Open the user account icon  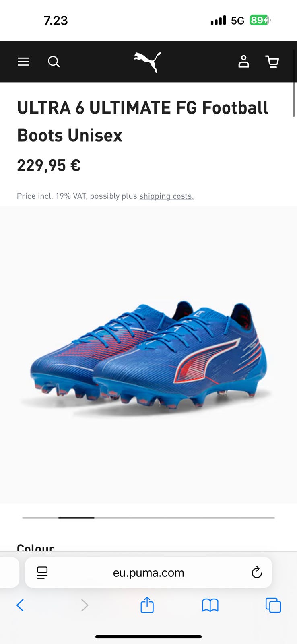(243, 62)
